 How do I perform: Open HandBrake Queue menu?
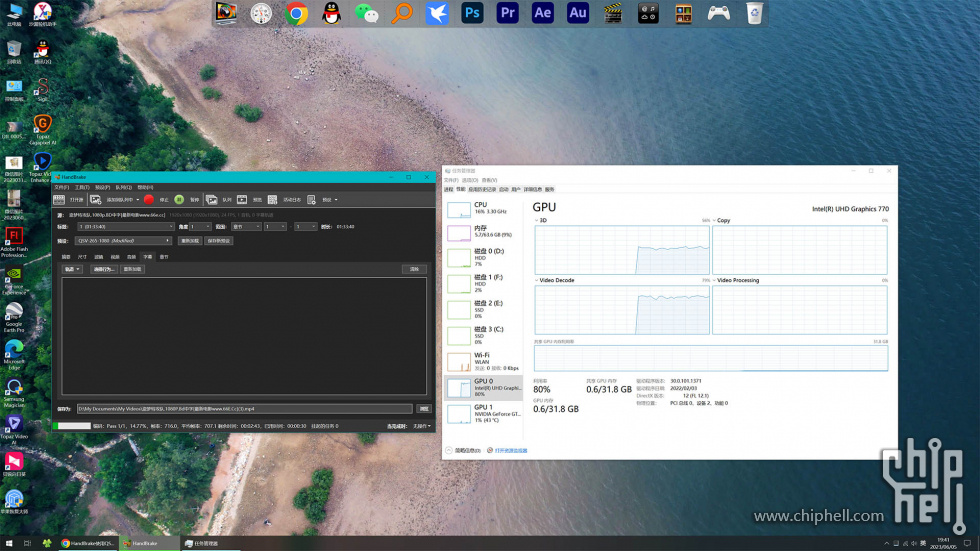(123, 187)
